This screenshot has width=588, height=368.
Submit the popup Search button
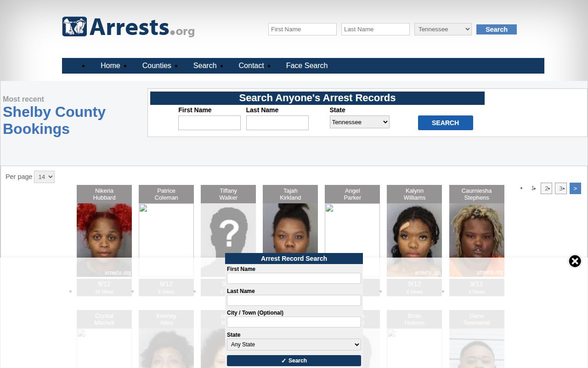click(294, 361)
